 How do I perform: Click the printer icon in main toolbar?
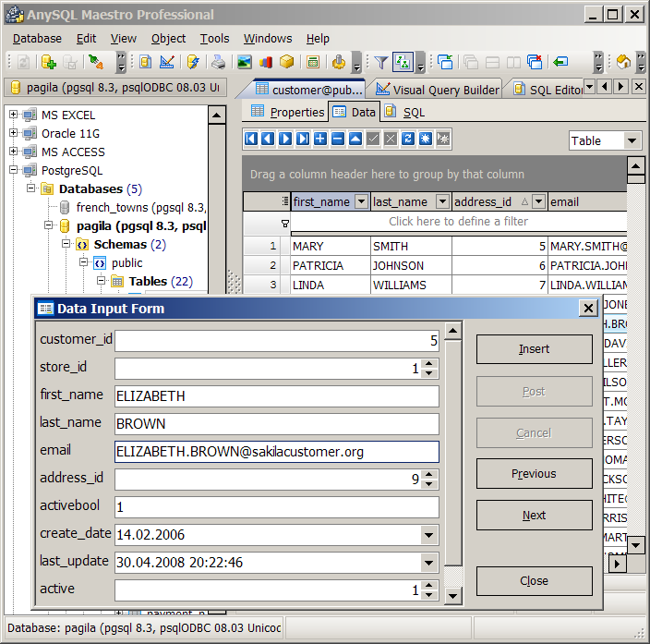[218, 63]
